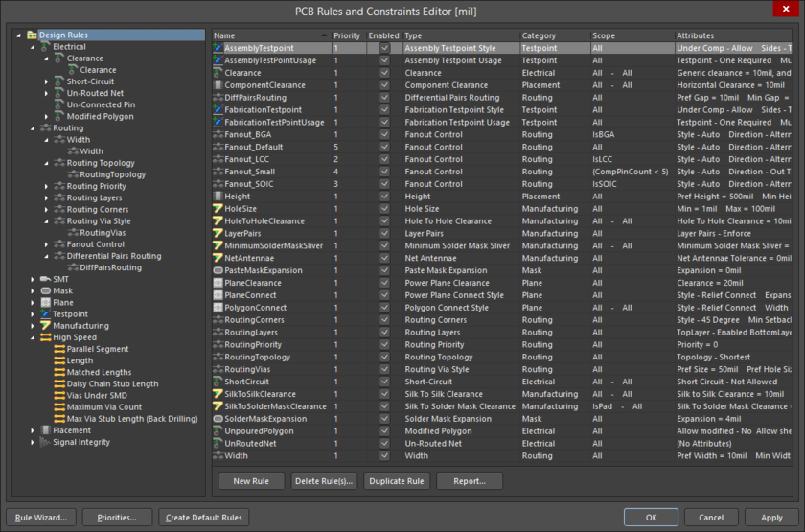Click the Height row icon

218,197
